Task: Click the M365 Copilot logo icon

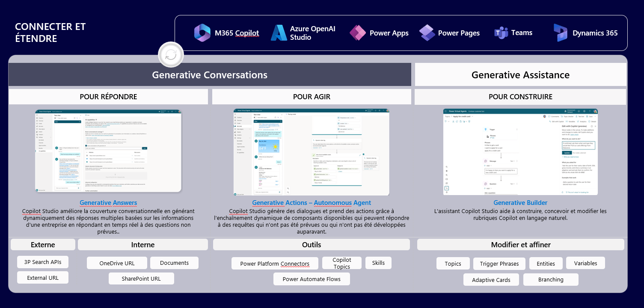Action: click(x=202, y=33)
